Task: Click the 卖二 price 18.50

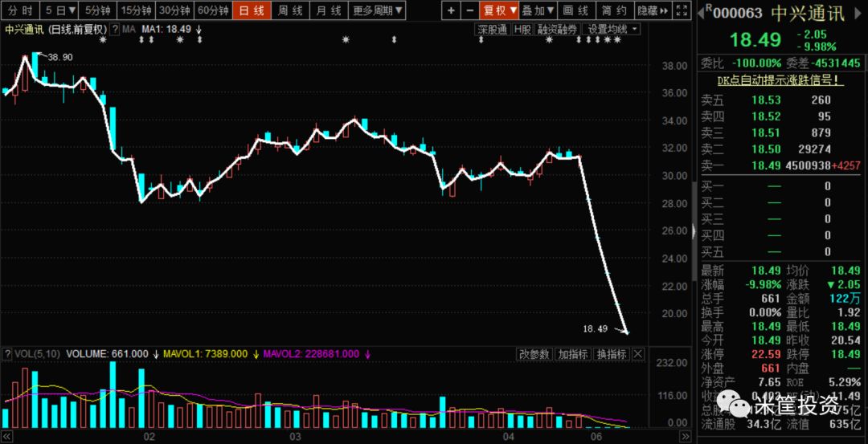Action: click(766, 149)
